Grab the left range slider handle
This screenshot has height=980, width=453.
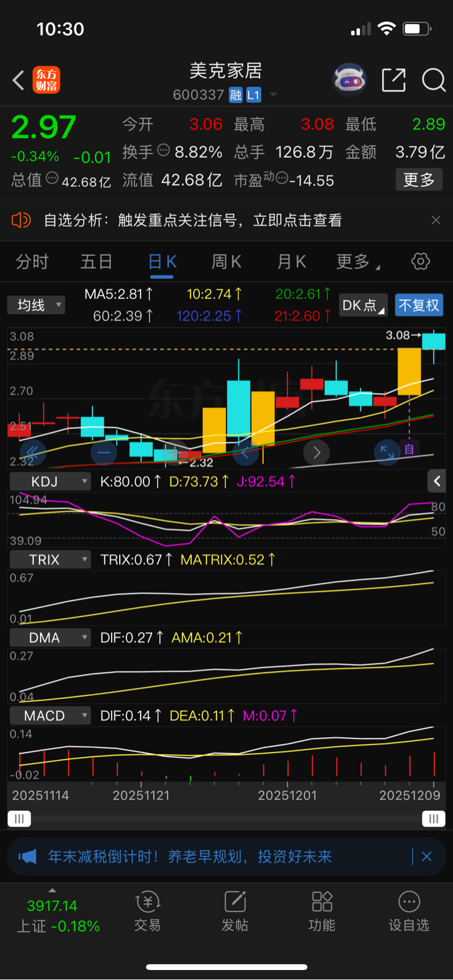point(19,819)
